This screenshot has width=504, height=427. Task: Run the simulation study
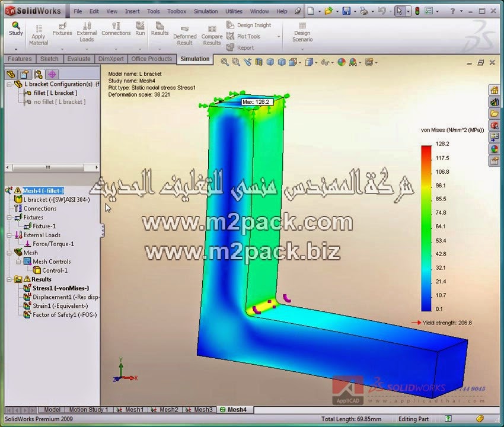coord(140,29)
